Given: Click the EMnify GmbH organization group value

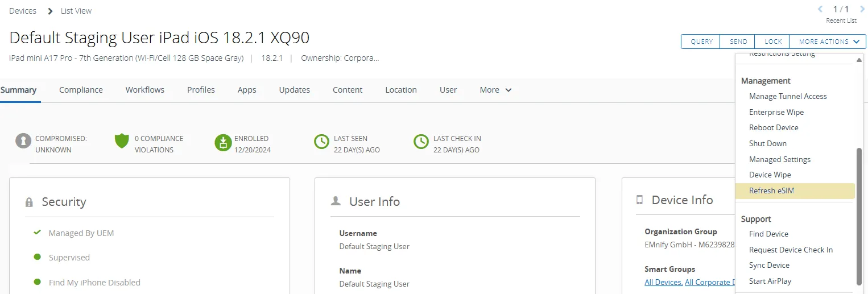Looking at the screenshot, I should 689,245.
